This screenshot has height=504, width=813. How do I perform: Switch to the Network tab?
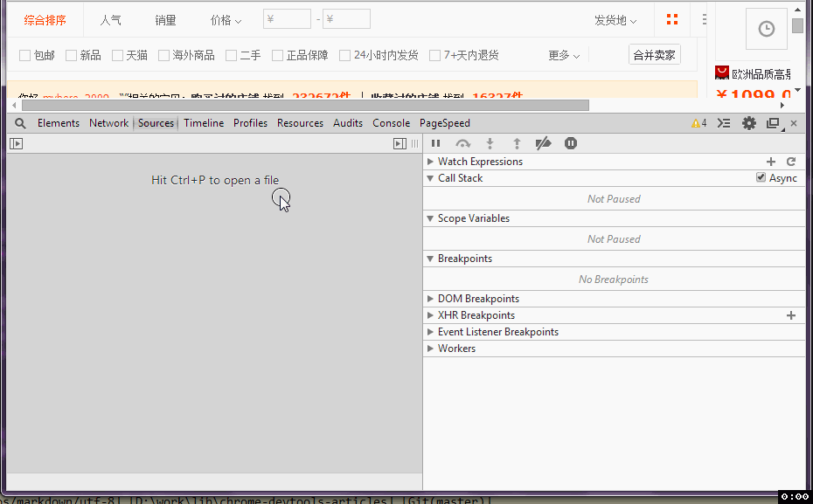click(x=108, y=123)
